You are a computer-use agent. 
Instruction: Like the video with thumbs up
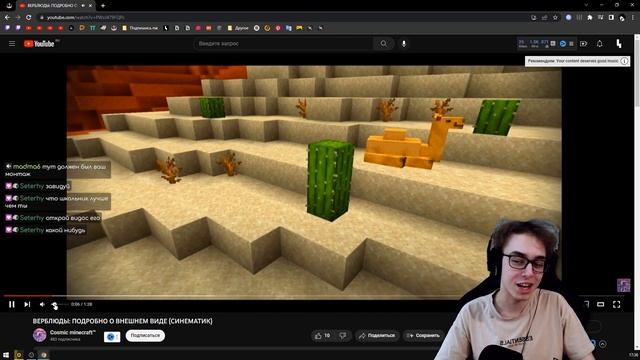(322, 336)
